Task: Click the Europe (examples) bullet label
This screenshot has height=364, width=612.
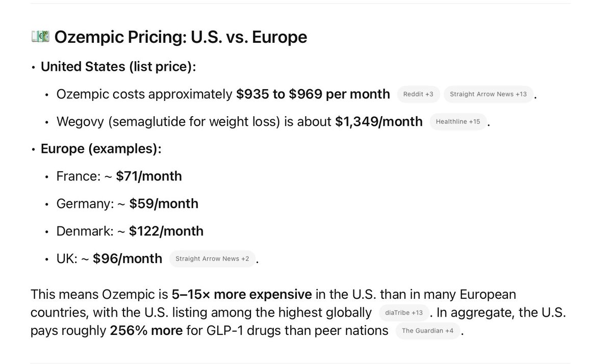Action: point(101,149)
